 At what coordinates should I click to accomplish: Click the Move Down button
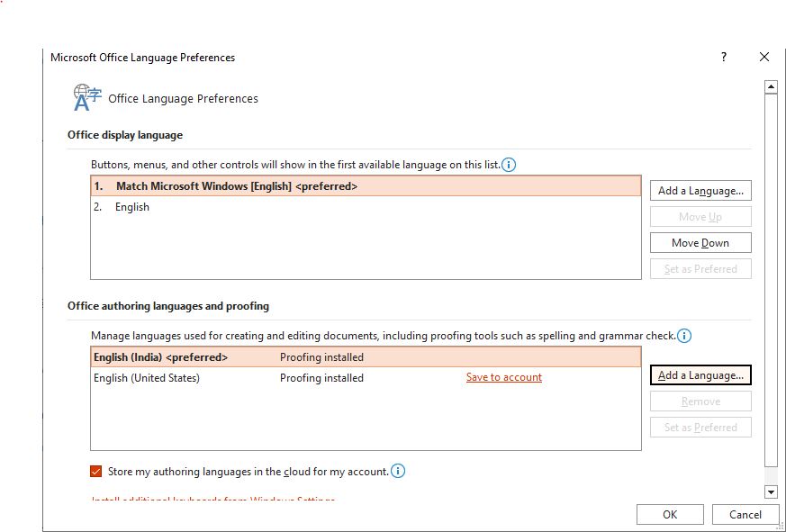click(x=700, y=242)
